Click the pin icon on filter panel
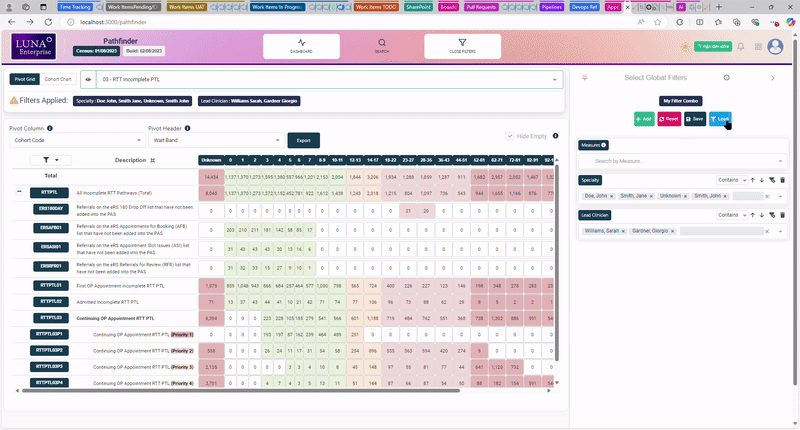Viewport: 800px width, 430px height. coord(584,77)
